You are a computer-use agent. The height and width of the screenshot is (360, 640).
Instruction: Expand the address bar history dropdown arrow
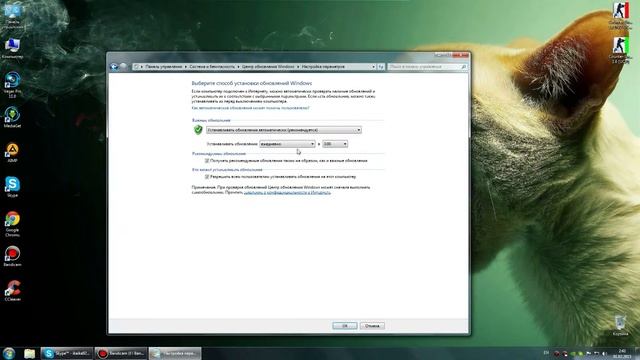pyautogui.click(x=373, y=67)
